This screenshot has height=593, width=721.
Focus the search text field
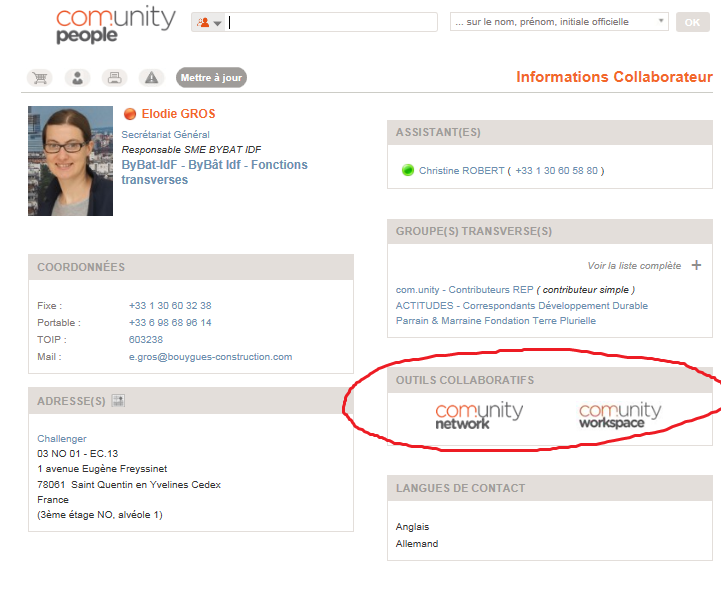pos(333,22)
